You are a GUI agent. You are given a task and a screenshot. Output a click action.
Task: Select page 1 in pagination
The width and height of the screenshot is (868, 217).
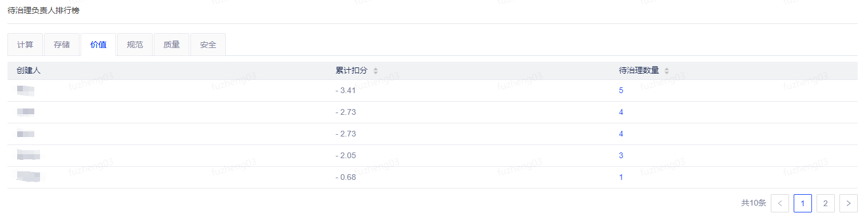coord(803,203)
